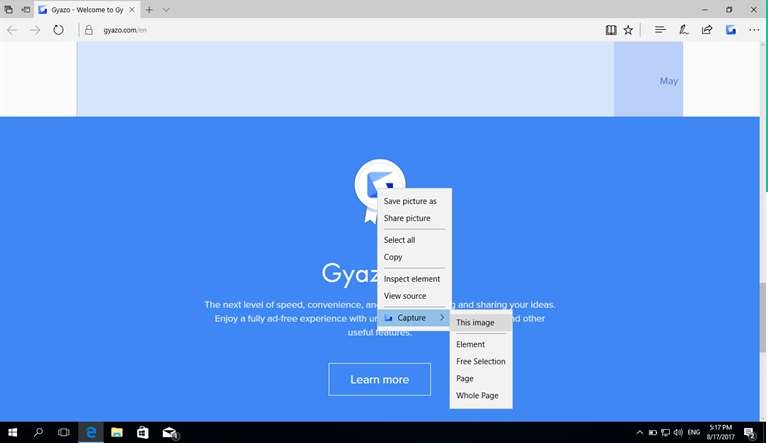Select This image in Capture submenu

481,322
